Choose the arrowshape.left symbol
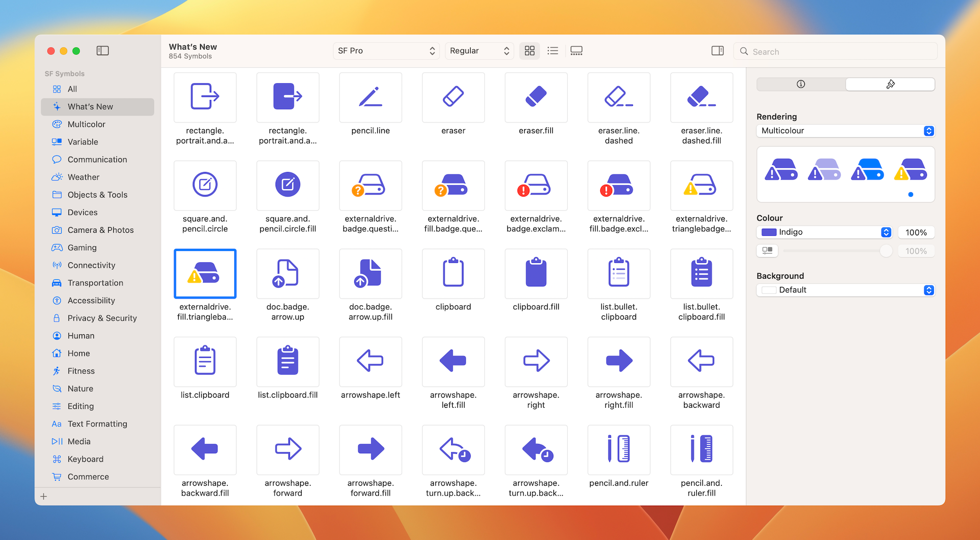This screenshot has width=980, height=540. click(370, 361)
